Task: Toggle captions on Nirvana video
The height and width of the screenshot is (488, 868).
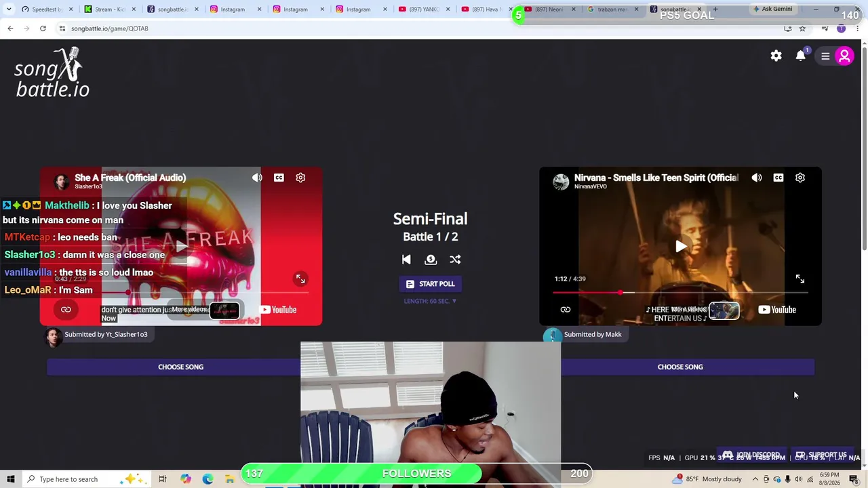Action: tap(778, 178)
